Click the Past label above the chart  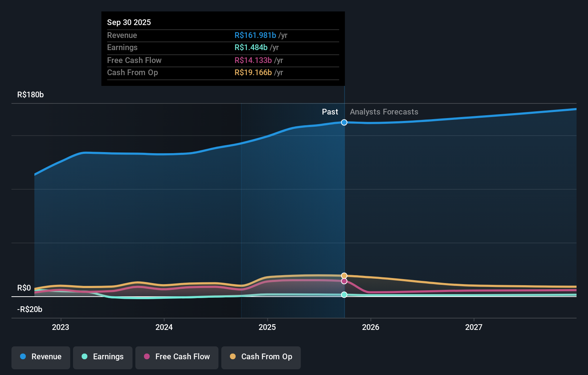click(x=330, y=112)
